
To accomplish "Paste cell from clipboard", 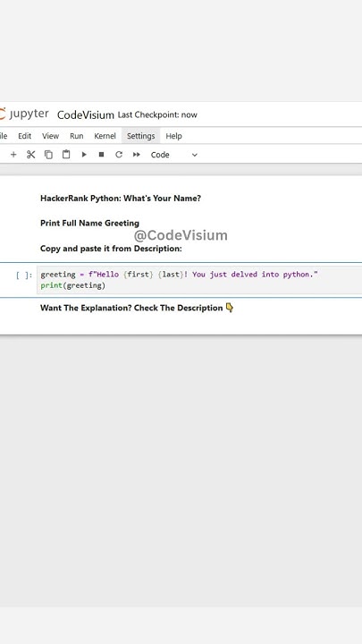I will (x=66, y=155).
